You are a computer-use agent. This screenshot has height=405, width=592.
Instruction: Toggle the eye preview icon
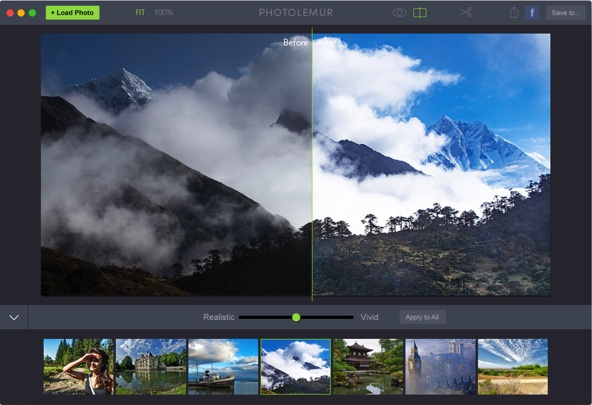tap(399, 13)
